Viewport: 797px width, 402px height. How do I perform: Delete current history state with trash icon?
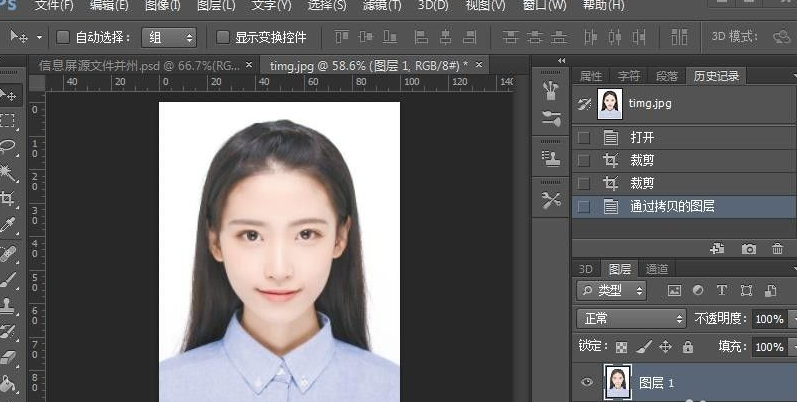pos(777,249)
